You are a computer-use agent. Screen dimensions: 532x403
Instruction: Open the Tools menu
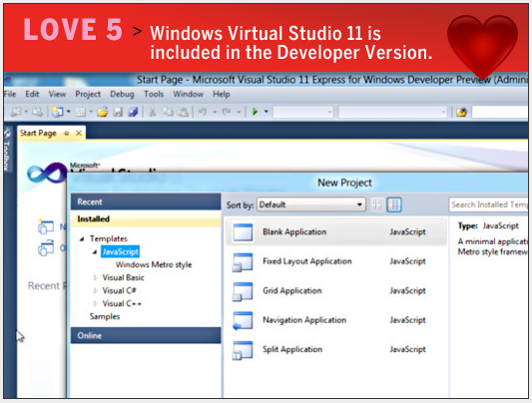click(154, 94)
